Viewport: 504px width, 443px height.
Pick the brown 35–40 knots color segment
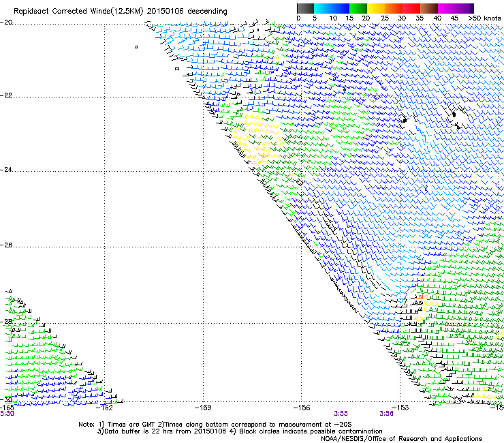point(429,8)
